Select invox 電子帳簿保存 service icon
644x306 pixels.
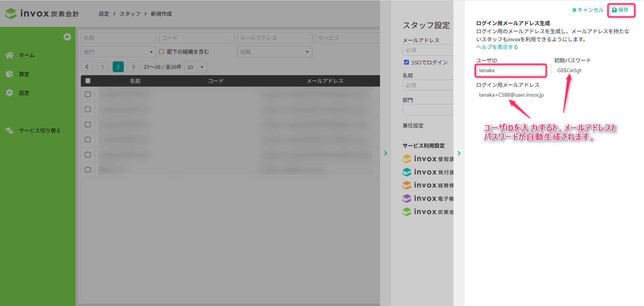point(407,198)
